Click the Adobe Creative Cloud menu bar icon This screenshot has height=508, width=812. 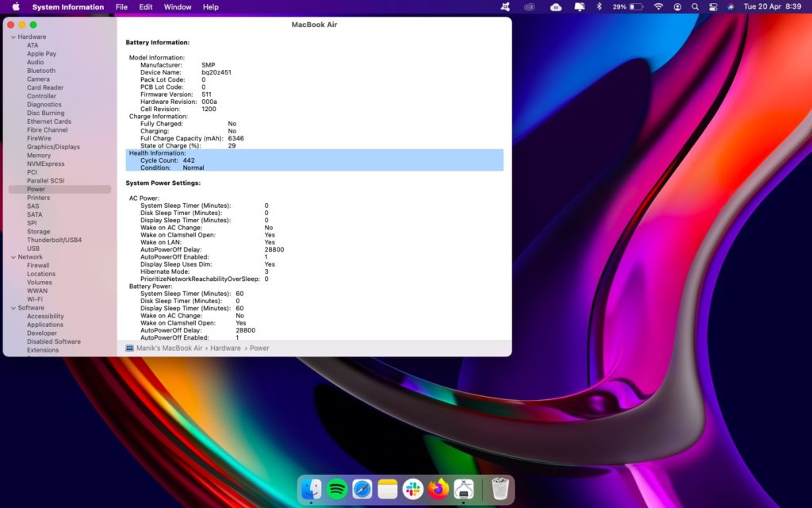click(529, 7)
